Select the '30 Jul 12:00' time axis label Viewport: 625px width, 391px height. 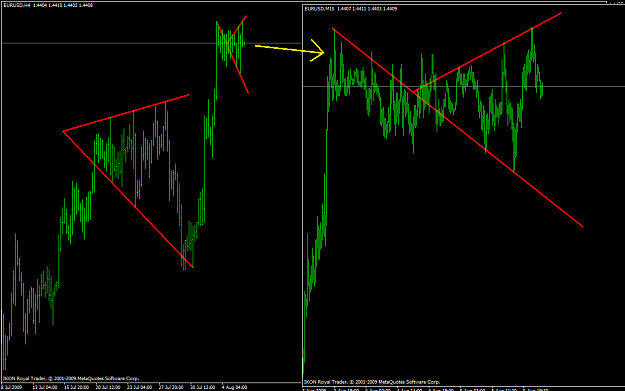click(203, 387)
